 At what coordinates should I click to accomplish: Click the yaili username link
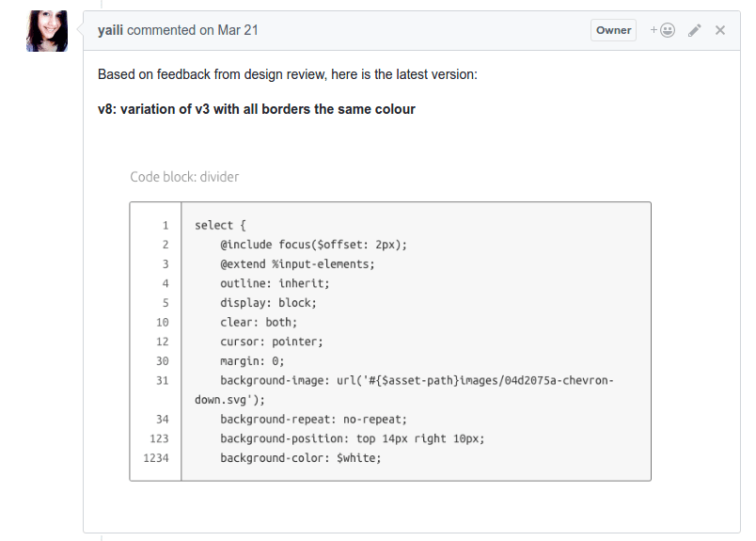(x=110, y=30)
